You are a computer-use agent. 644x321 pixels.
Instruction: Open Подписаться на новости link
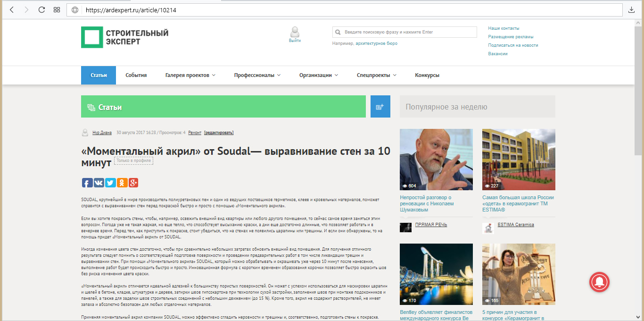coord(513,45)
